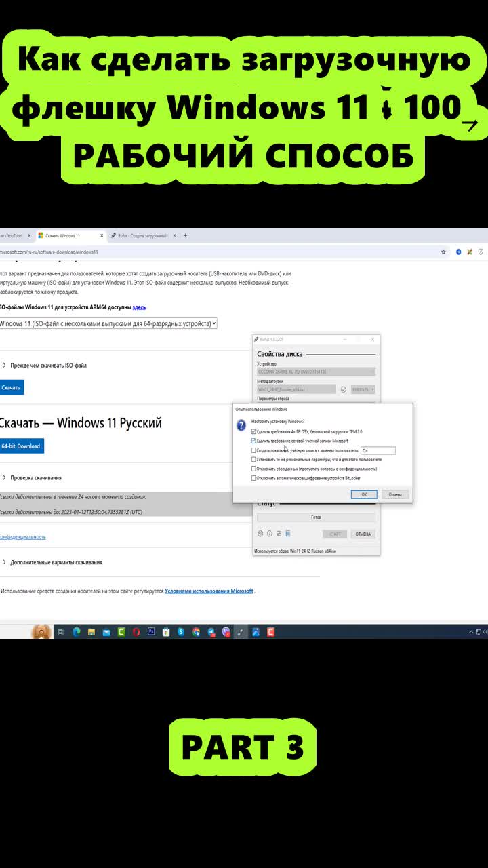Enable 'Создать локальную учётную запись' checkbox

pyautogui.click(x=253, y=450)
